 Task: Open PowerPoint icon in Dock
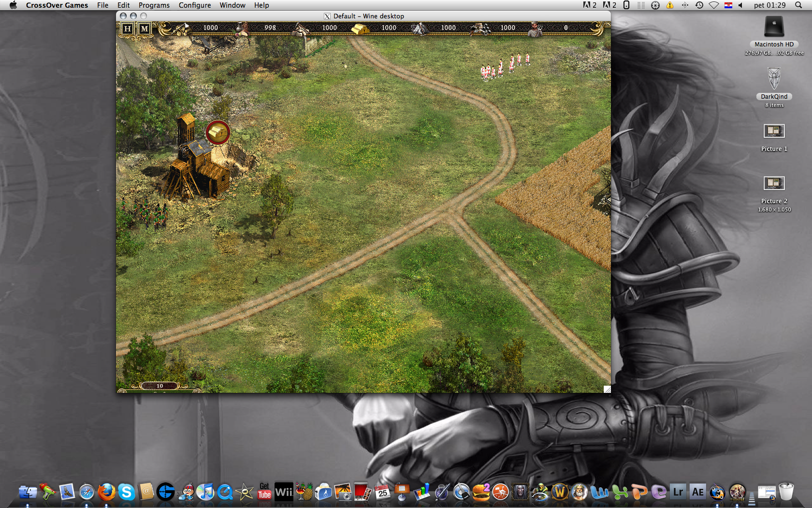[x=639, y=492]
